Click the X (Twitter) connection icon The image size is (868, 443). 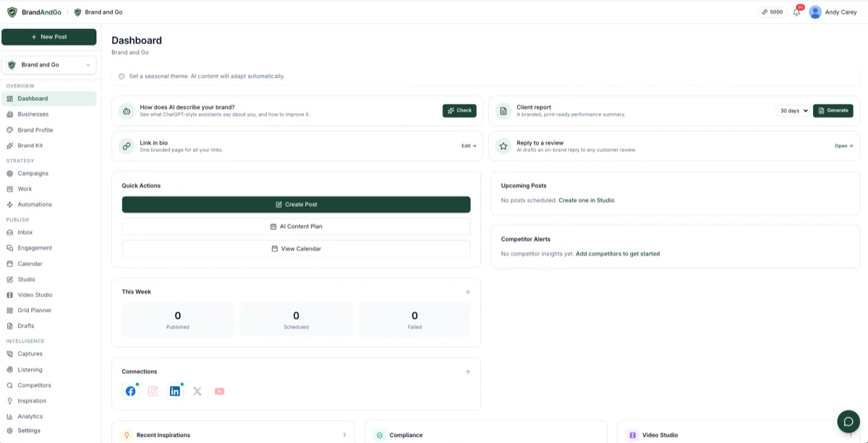click(197, 391)
